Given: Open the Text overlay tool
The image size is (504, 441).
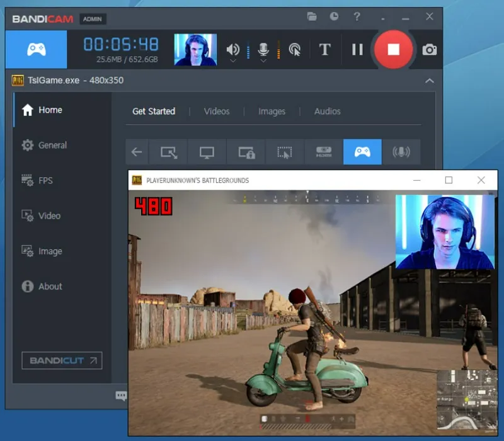Looking at the screenshot, I should click(325, 49).
